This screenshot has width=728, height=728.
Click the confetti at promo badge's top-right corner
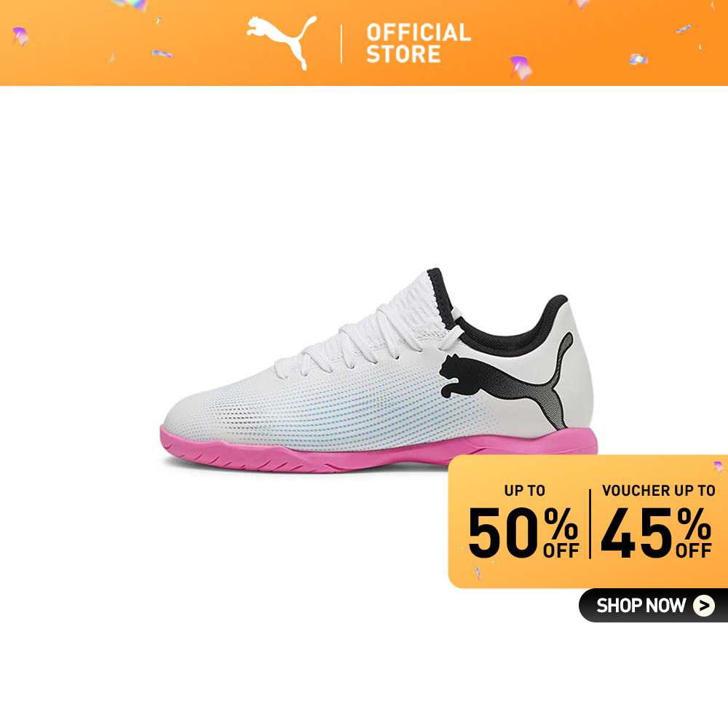point(719,466)
